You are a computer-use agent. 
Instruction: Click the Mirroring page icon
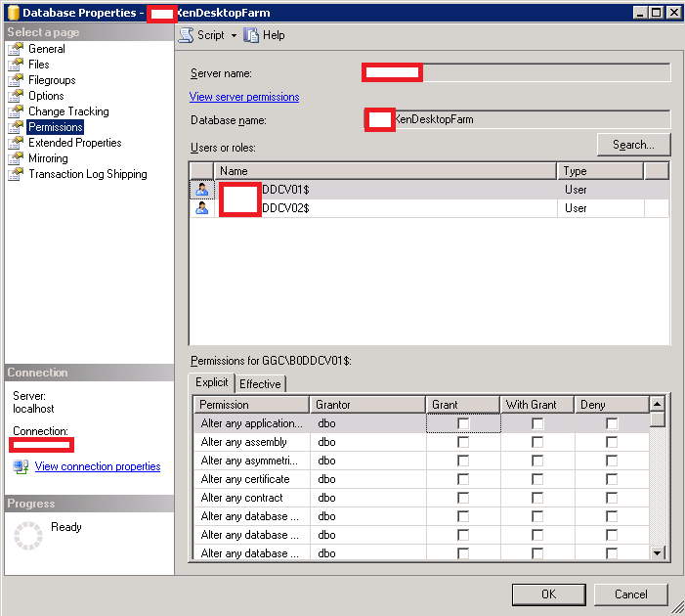15,158
